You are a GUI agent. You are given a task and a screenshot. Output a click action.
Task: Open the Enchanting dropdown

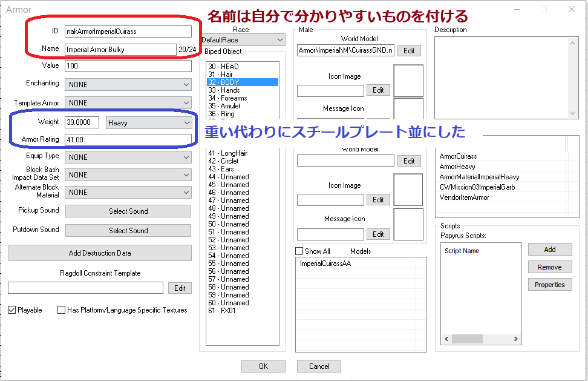(x=128, y=84)
